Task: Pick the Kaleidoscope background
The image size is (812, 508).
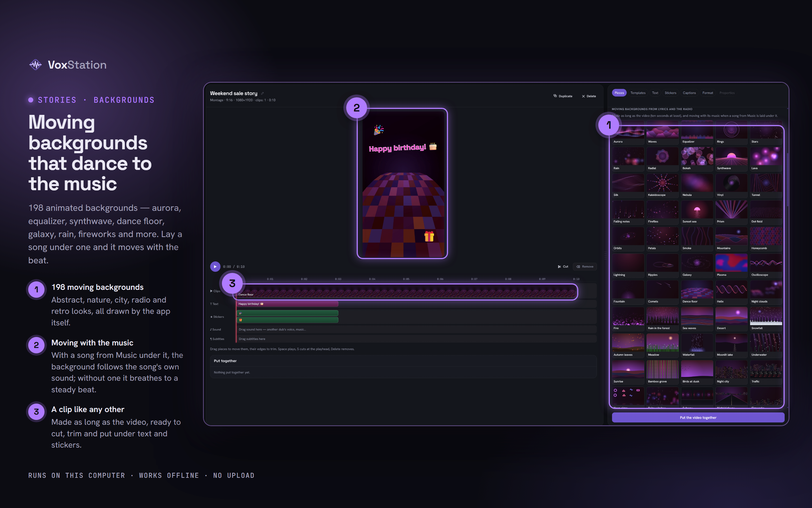Action: pyautogui.click(x=662, y=185)
